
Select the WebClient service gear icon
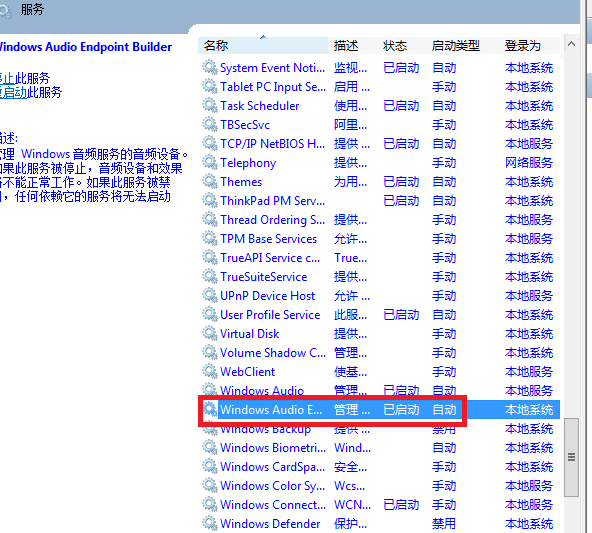pos(210,371)
